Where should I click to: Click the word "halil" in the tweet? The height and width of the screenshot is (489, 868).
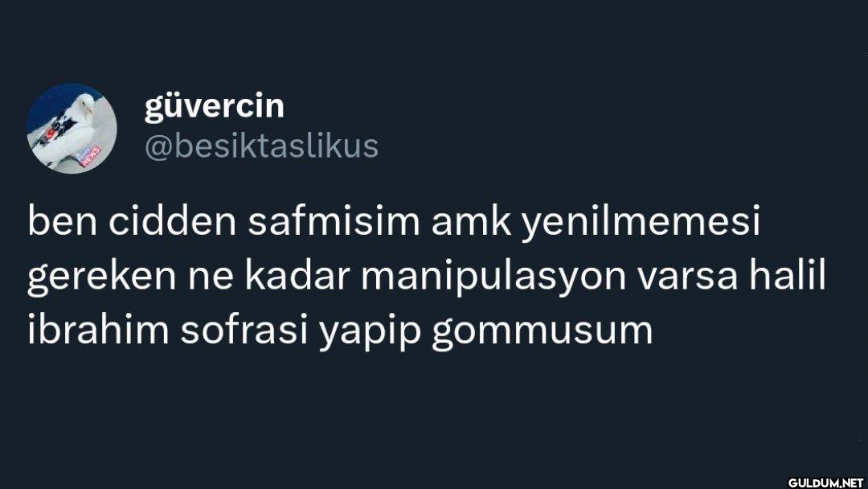coord(788,275)
